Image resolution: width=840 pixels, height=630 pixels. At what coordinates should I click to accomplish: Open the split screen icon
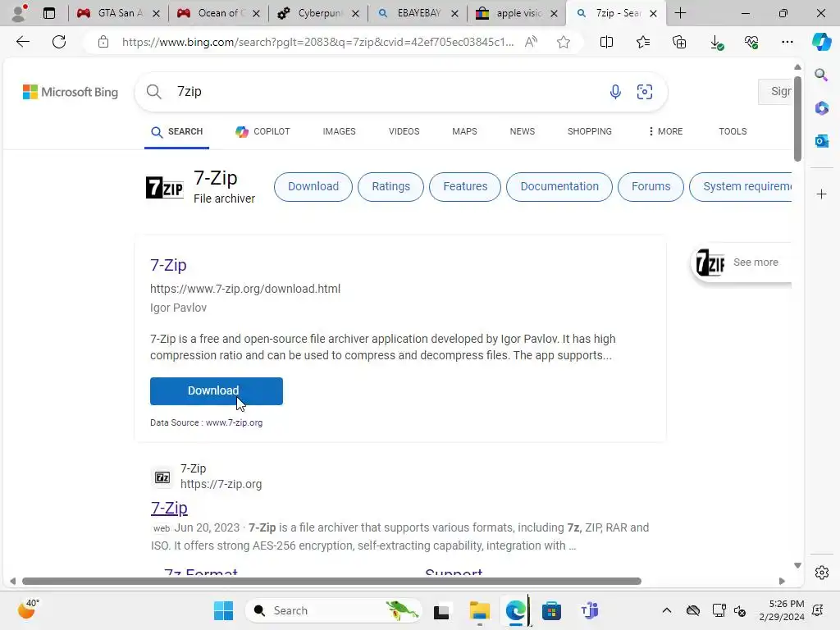tap(606, 42)
